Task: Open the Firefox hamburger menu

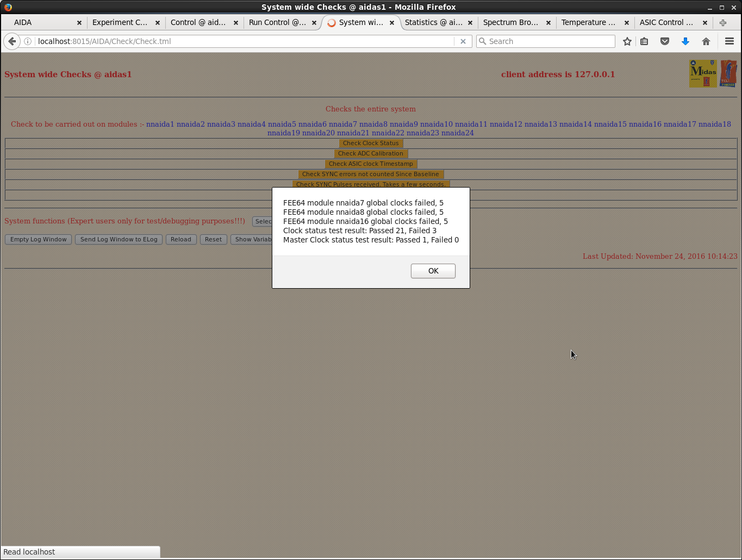Action: [x=729, y=41]
